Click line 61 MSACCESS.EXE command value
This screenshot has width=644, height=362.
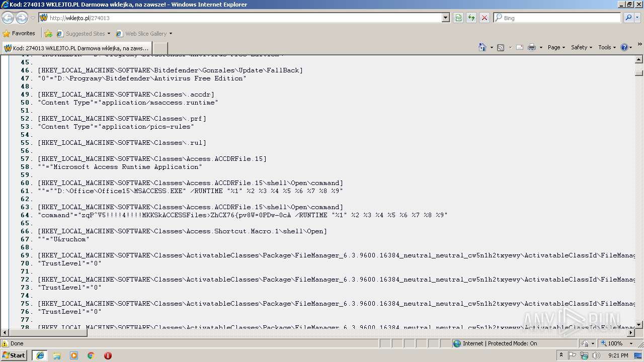click(x=190, y=191)
